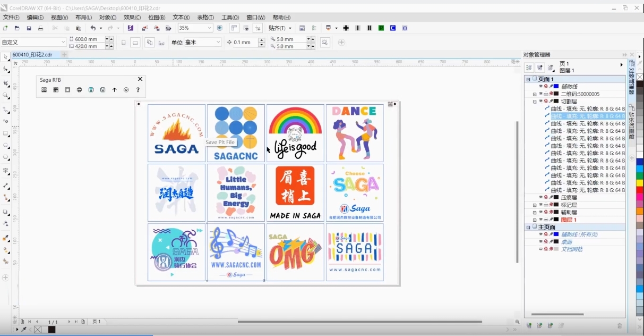Toggle visibility eye of 图层 1
The height and width of the screenshot is (336, 644).
point(541,220)
